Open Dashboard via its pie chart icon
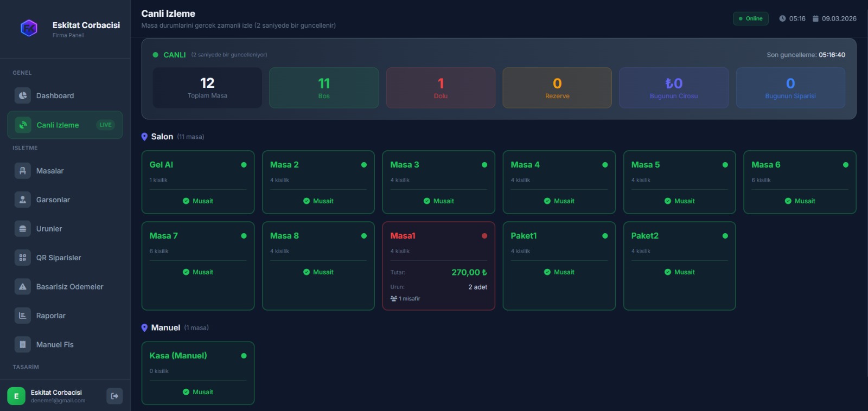The width and height of the screenshot is (868, 411). click(x=23, y=95)
